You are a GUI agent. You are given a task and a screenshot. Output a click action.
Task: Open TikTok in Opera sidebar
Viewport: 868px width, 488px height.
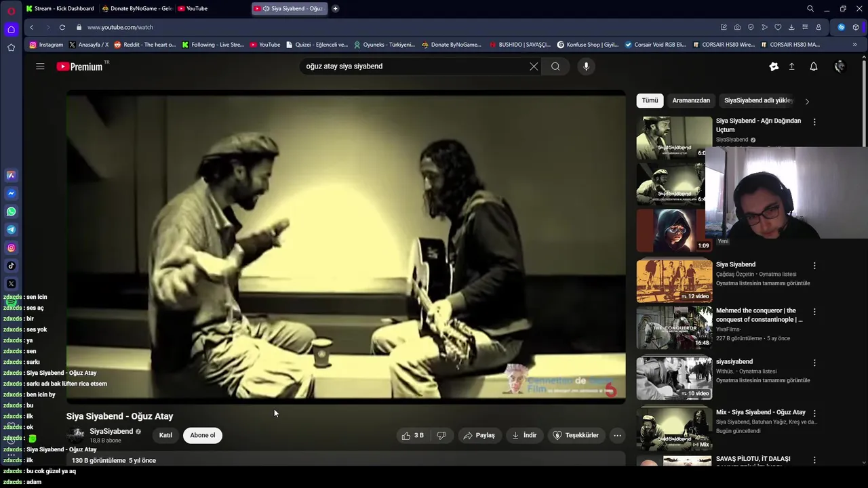tap(11, 266)
